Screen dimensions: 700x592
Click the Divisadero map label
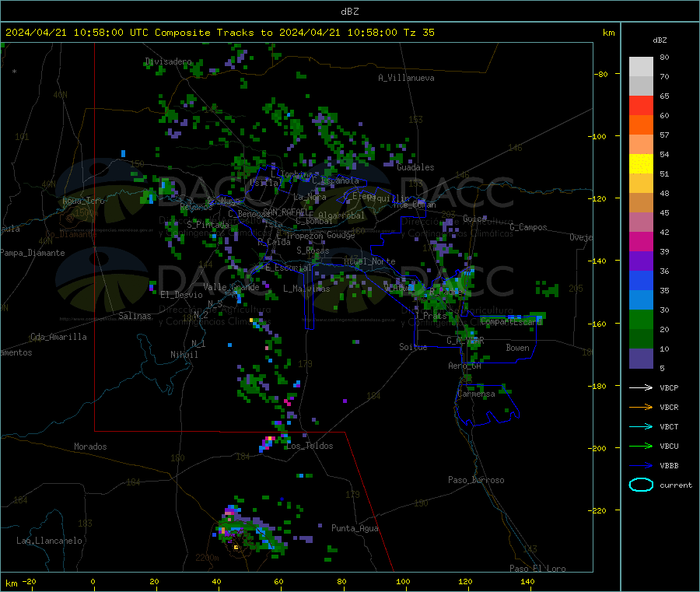[168, 61]
